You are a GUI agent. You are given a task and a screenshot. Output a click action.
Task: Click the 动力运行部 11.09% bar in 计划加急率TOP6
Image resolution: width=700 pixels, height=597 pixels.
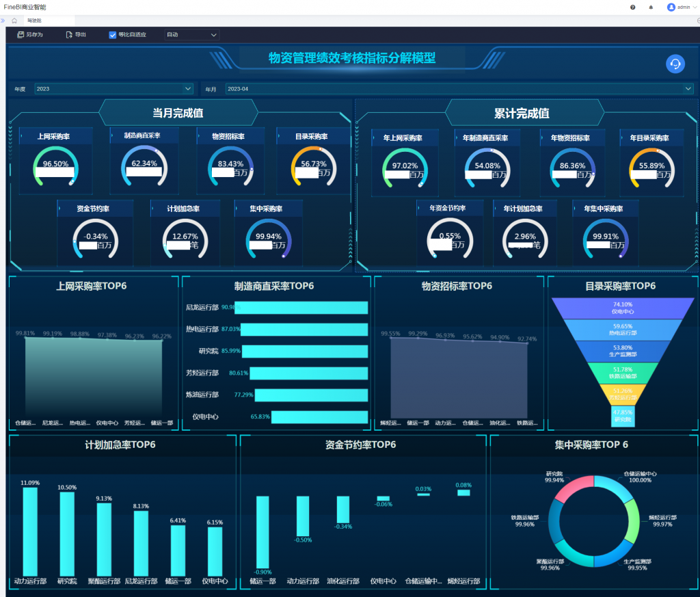click(x=30, y=532)
